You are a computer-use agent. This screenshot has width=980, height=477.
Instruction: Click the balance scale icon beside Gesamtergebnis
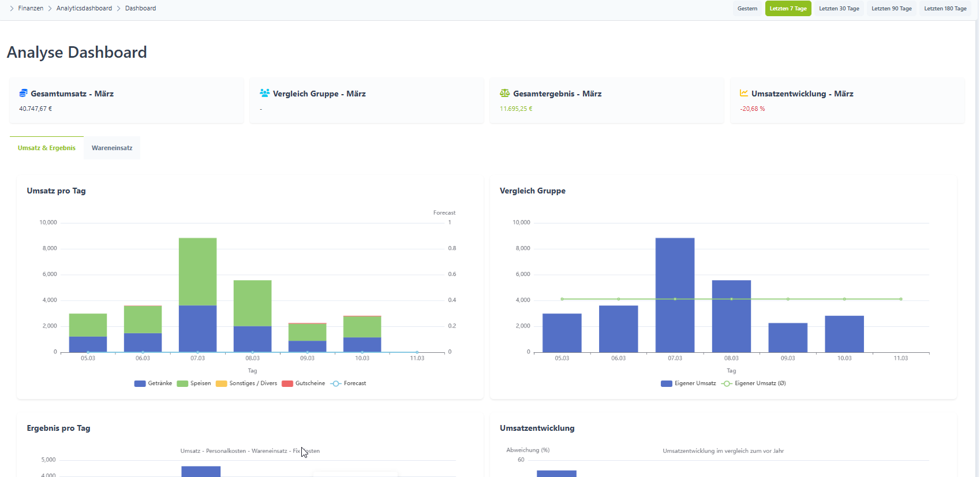tap(505, 93)
